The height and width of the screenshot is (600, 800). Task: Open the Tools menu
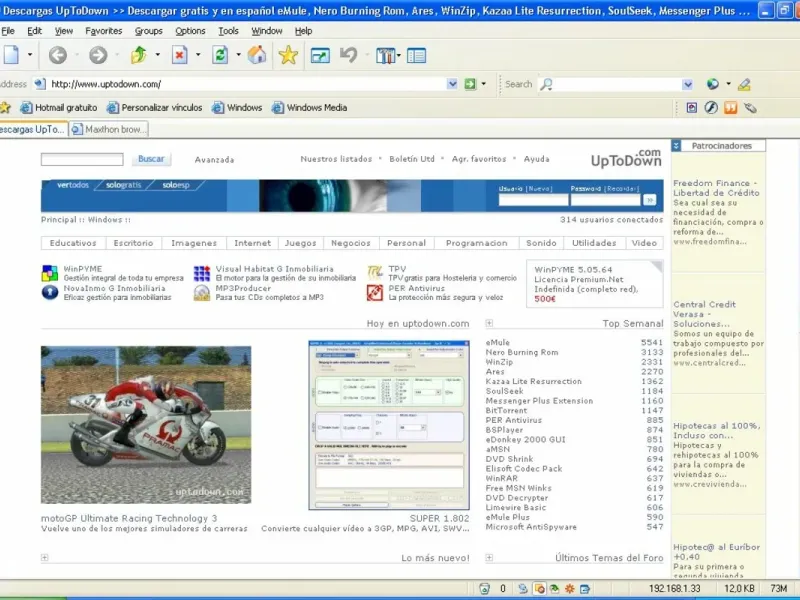pos(228,31)
